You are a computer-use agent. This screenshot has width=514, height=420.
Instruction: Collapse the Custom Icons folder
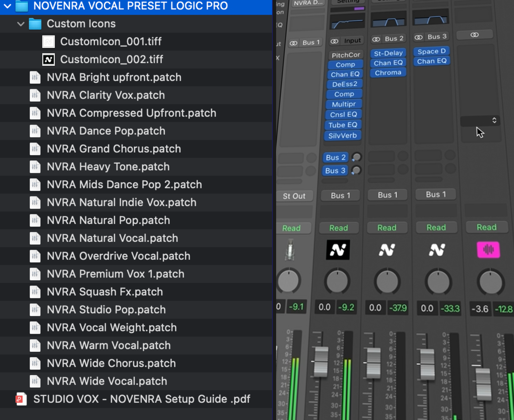[21, 24]
